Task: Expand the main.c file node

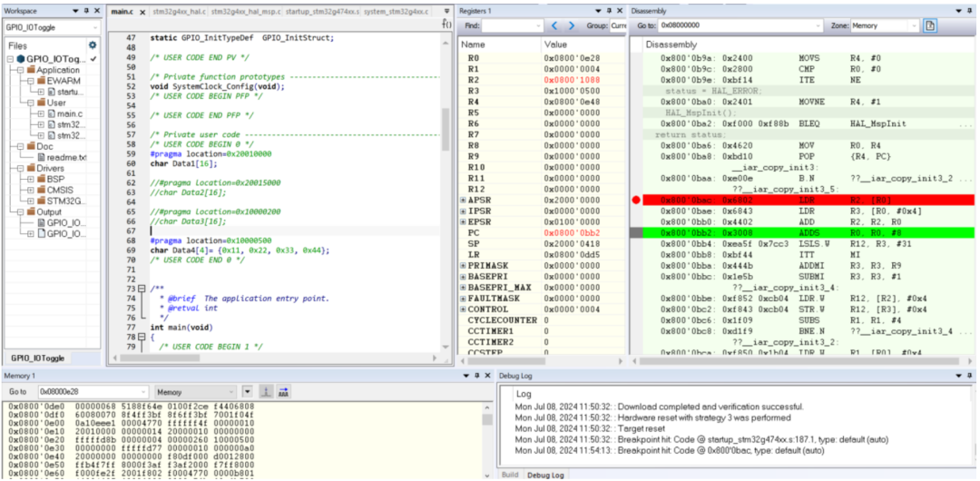Action: pos(41,113)
